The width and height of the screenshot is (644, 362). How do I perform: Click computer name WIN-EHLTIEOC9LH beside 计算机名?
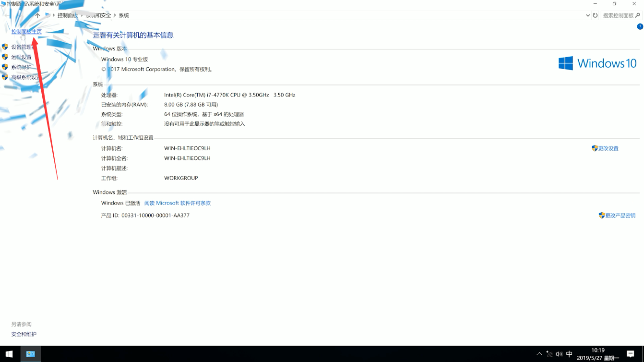(187, 148)
